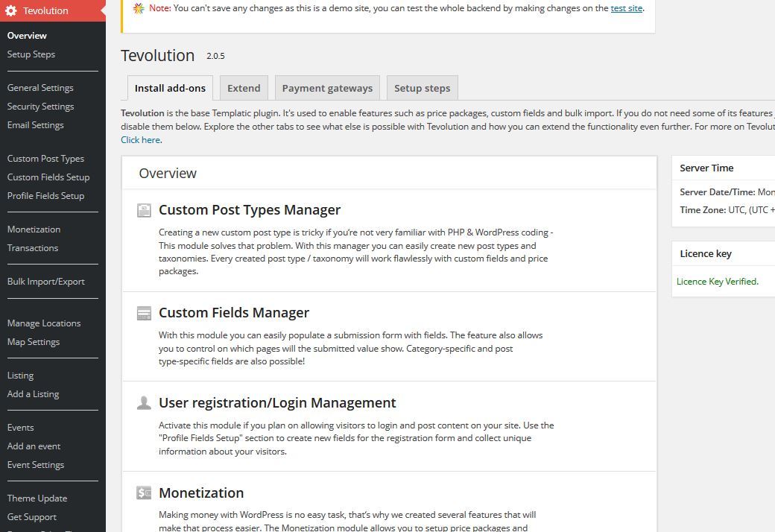Click the Custom Fields Manager heading
The height and width of the screenshot is (532, 775).
[234, 313]
